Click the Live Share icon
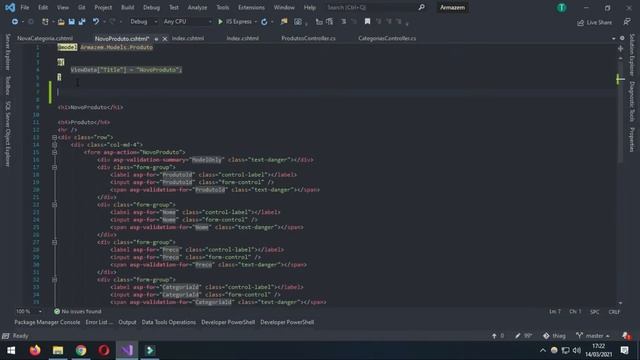The width and height of the screenshot is (640, 360). [x=580, y=22]
